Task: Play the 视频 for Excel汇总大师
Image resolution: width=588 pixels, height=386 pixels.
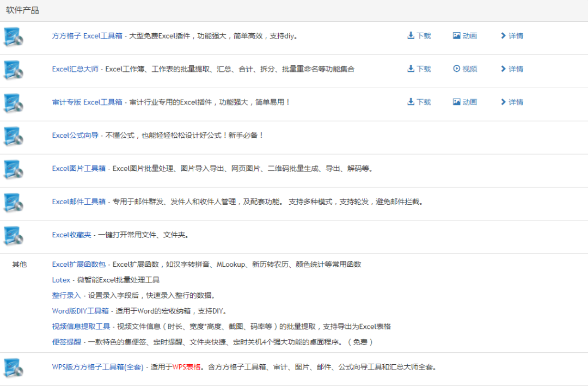Action: click(465, 69)
